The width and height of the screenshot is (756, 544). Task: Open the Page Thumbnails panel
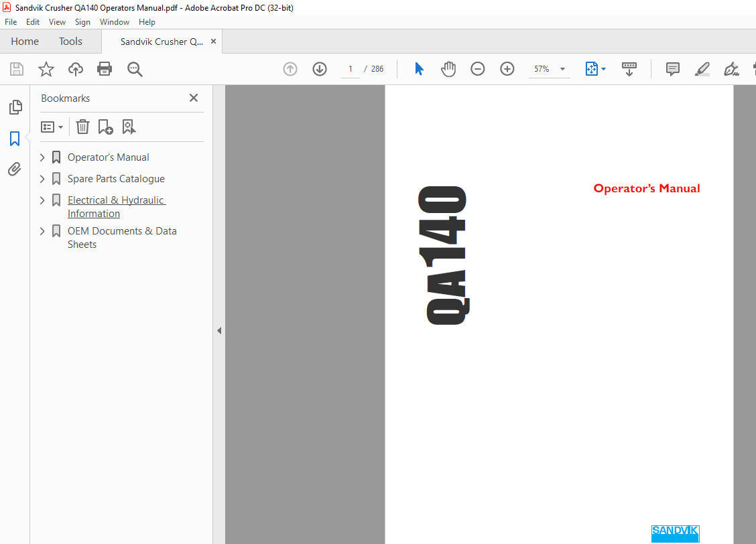point(15,107)
